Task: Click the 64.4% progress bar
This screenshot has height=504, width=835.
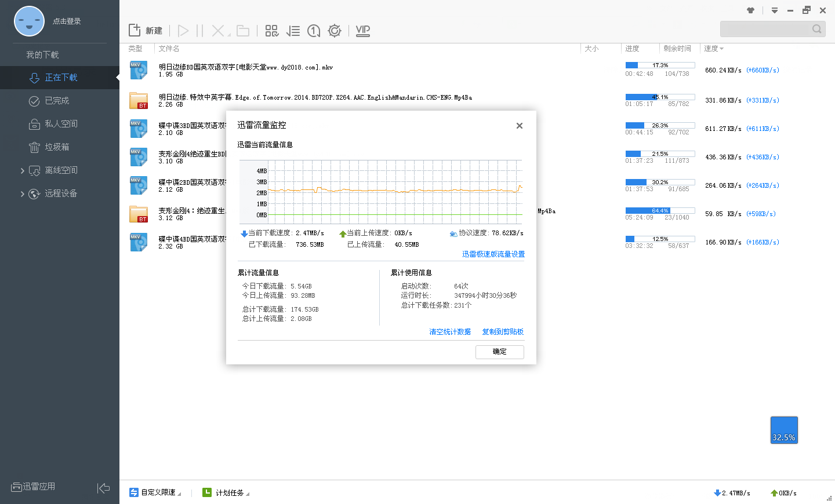Action: pyautogui.click(x=660, y=210)
